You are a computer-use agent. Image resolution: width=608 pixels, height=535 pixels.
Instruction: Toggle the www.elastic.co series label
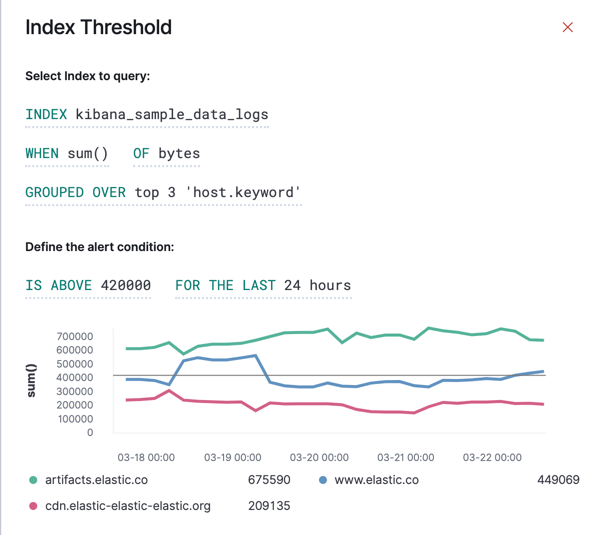[x=376, y=481]
